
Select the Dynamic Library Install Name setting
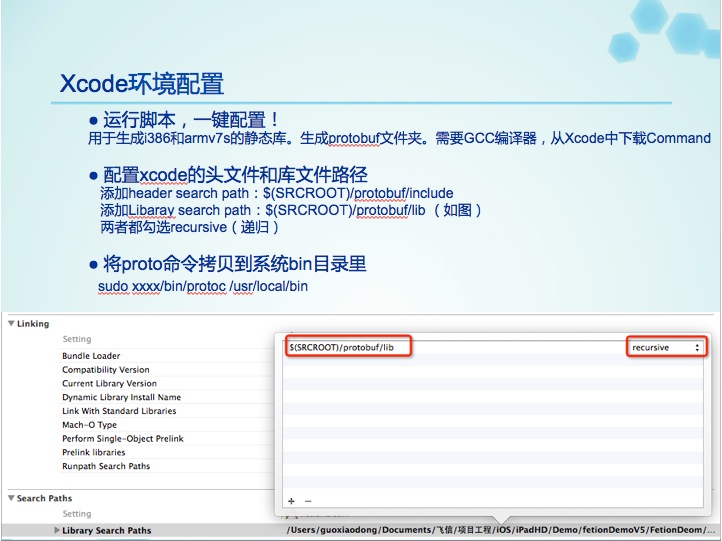coord(122,397)
